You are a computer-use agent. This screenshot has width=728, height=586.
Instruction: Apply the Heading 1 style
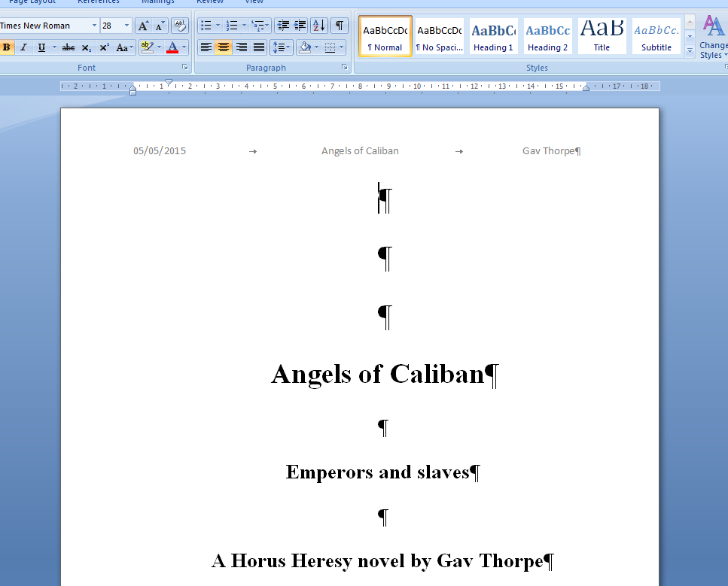(x=493, y=36)
